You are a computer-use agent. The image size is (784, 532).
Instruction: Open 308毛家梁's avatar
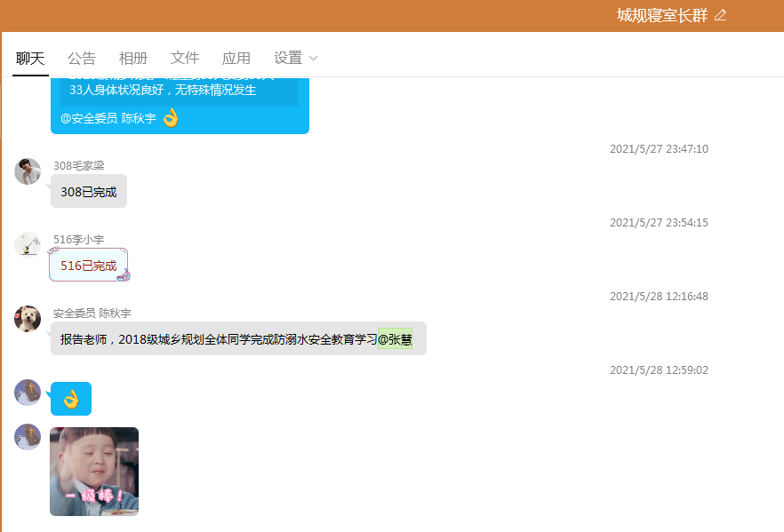click(28, 171)
